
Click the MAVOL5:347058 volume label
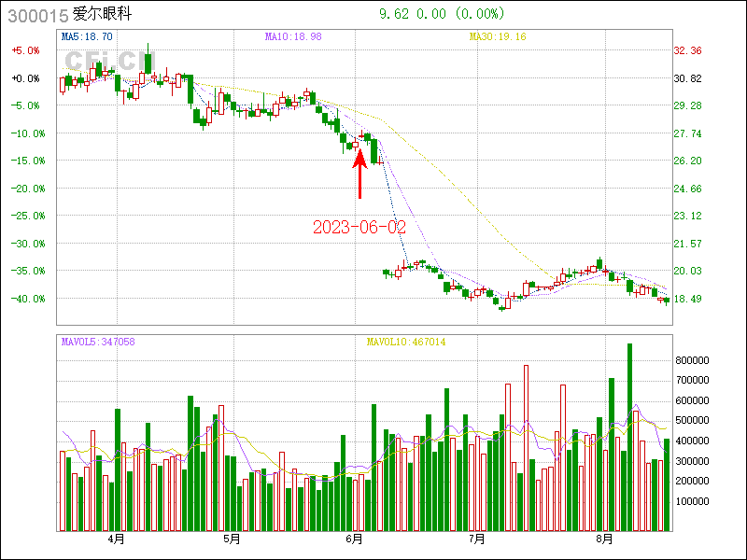98,343
